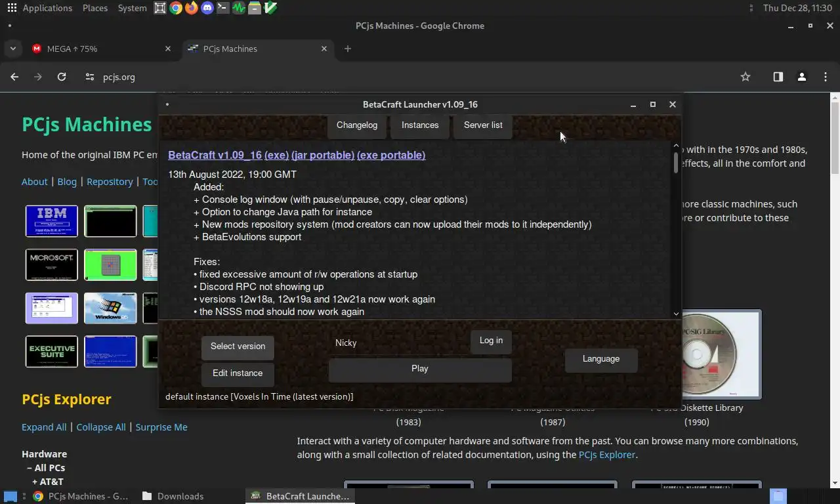Open Discord from the top panel
Viewport: 840px width, 504px height.
[x=207, y=8]
